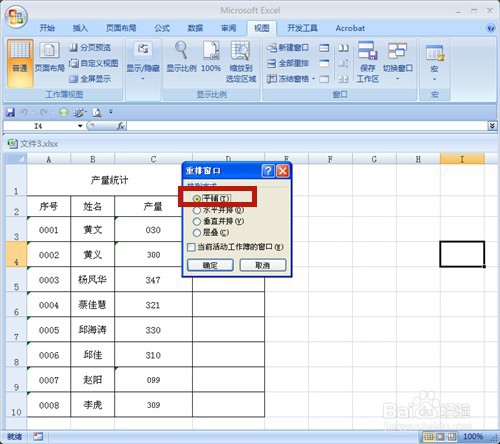Open the Name Box dropdown arrow
Image resolution: width=500 pixels, height=444 pixels.
[80, 126]
